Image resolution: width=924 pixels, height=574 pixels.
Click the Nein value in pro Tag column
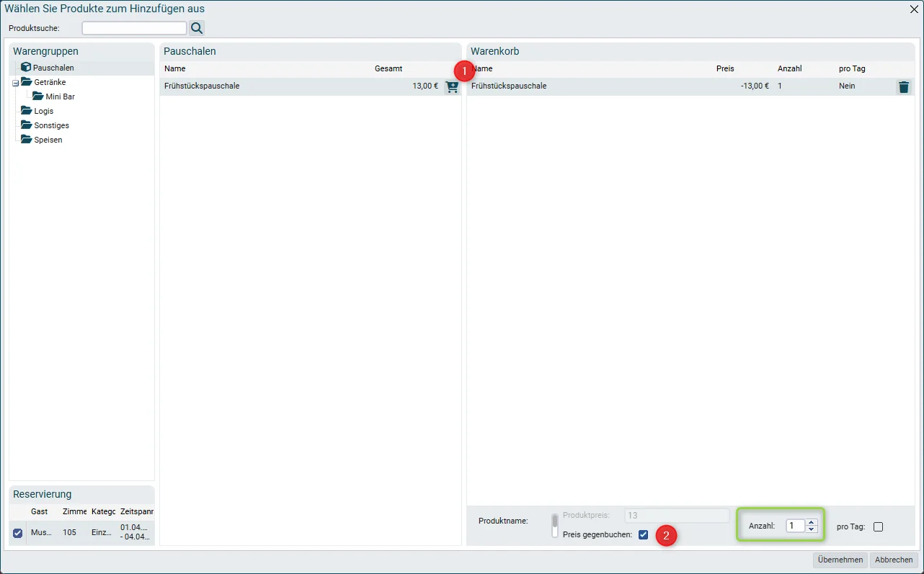point(847,86)
